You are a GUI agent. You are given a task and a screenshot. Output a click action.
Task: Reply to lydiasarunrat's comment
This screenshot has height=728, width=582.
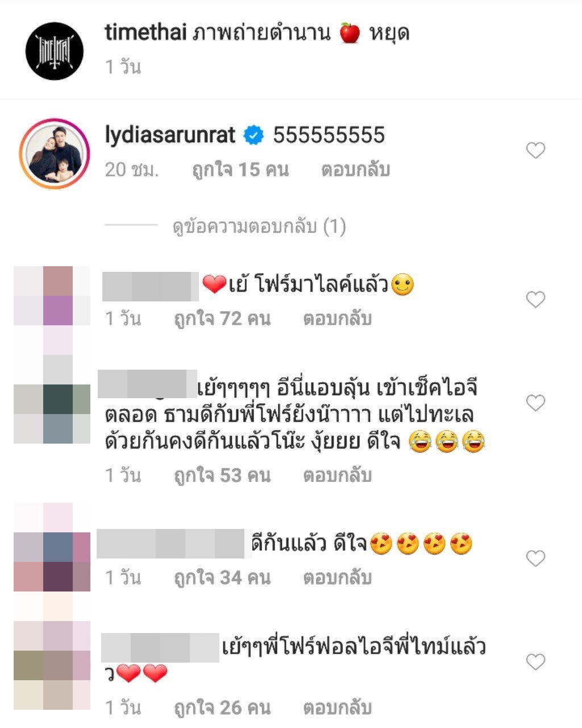pyautogui.click(x=356, y=169)
